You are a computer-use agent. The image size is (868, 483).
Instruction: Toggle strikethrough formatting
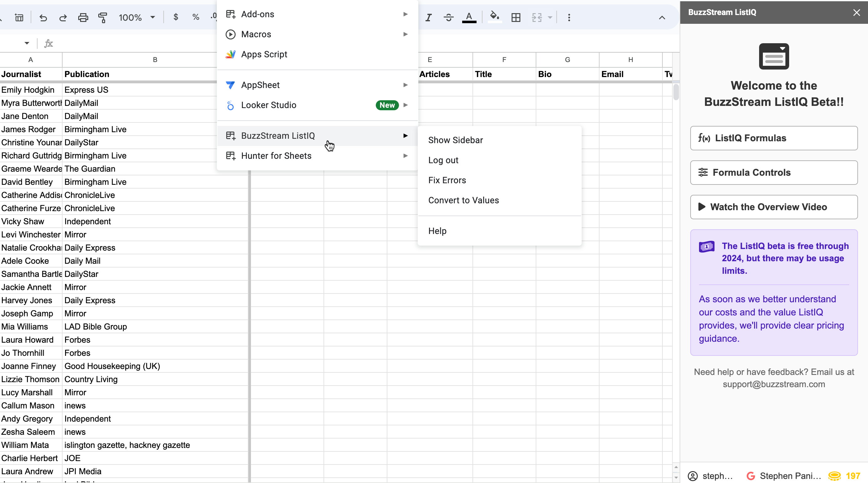point(448,18)
